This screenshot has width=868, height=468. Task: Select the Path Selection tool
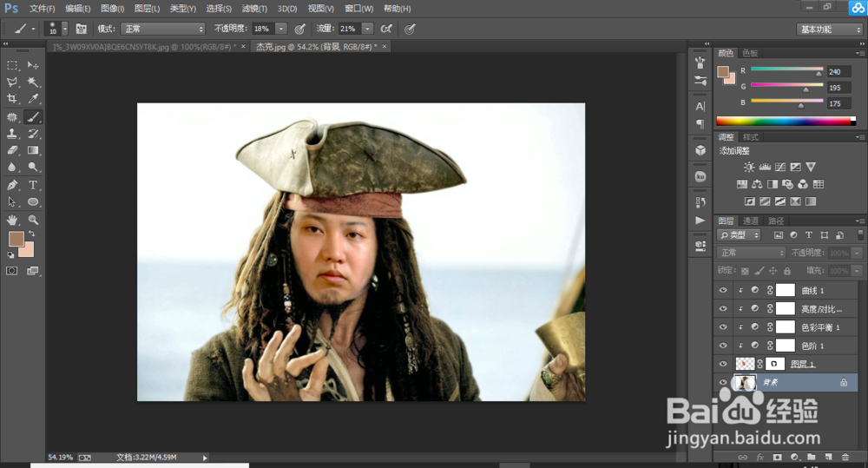click(x=11, y=201)
